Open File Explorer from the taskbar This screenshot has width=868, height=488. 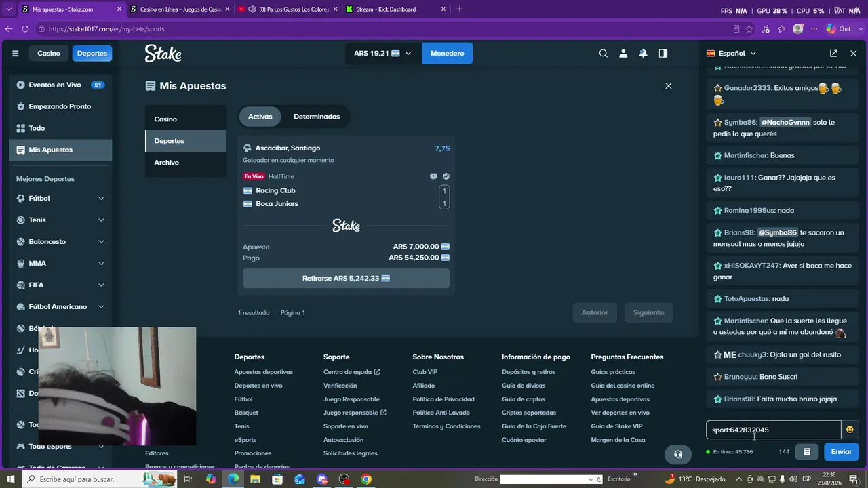pos(255,479)
